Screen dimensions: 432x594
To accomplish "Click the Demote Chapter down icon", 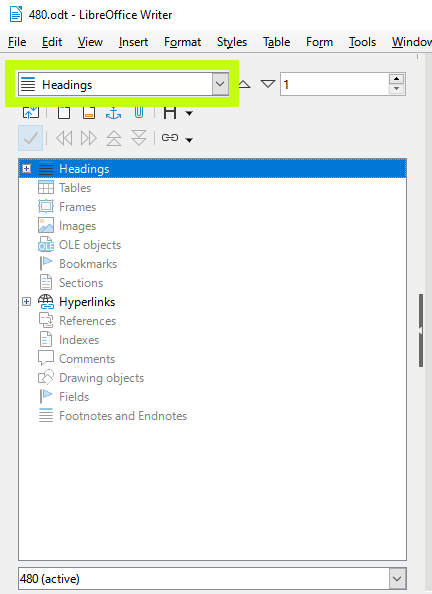I will [x=139, y=138].
